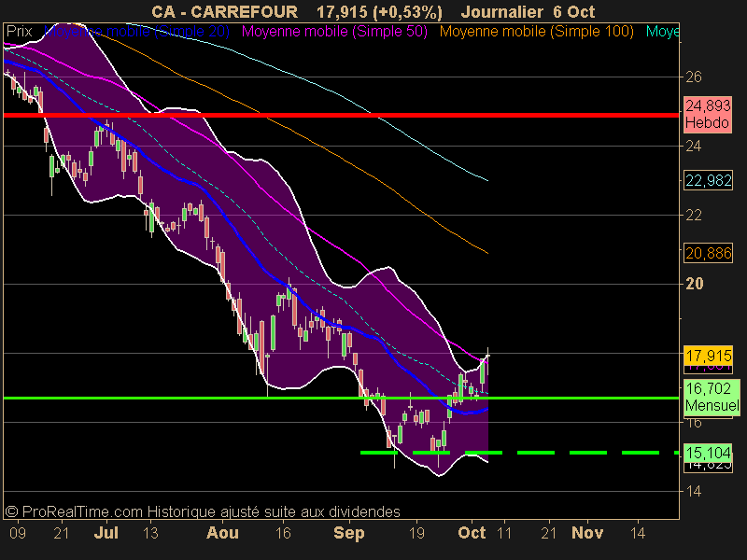Click the 22,982 moving average value
The width and height of the screenshot is (747, 560).
click(708, 180)
